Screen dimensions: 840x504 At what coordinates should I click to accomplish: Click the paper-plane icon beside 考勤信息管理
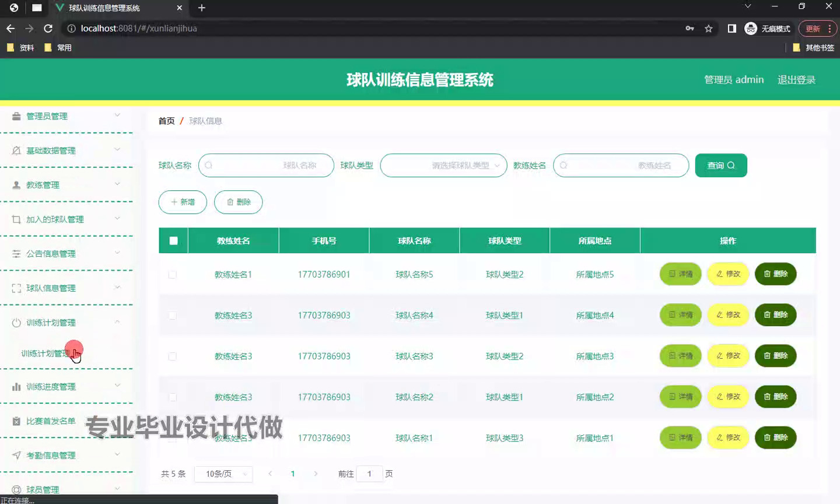coord(16,456)
